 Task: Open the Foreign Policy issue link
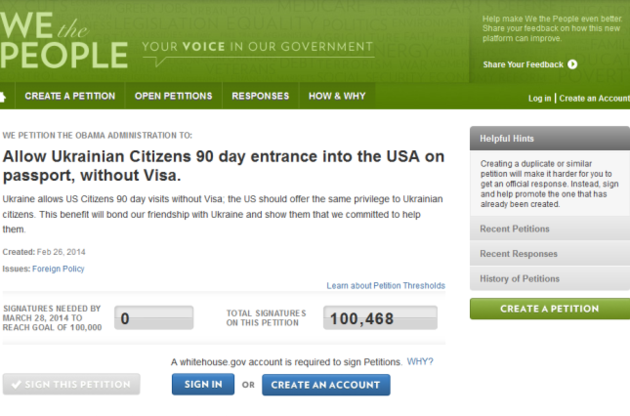pyautogui.click(x=59, y=269)
